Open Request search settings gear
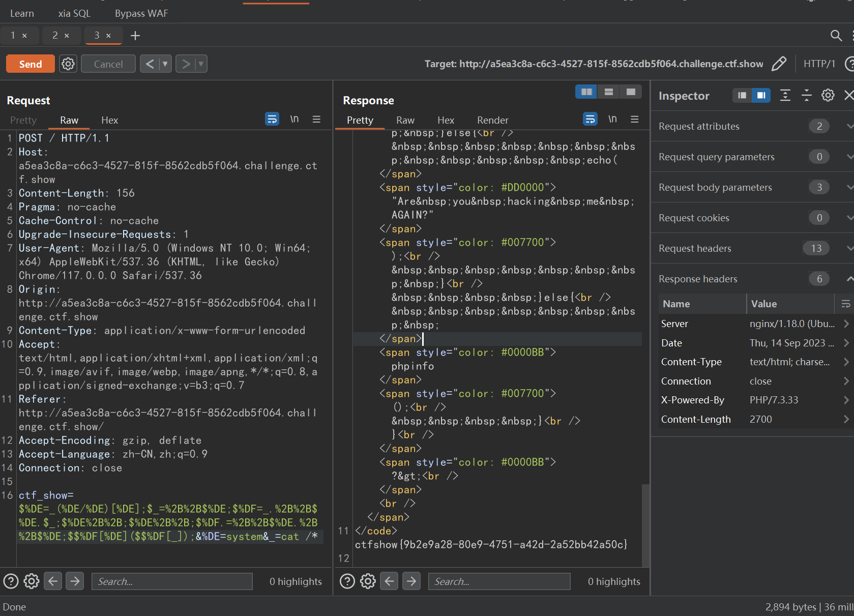 point(32,581)
